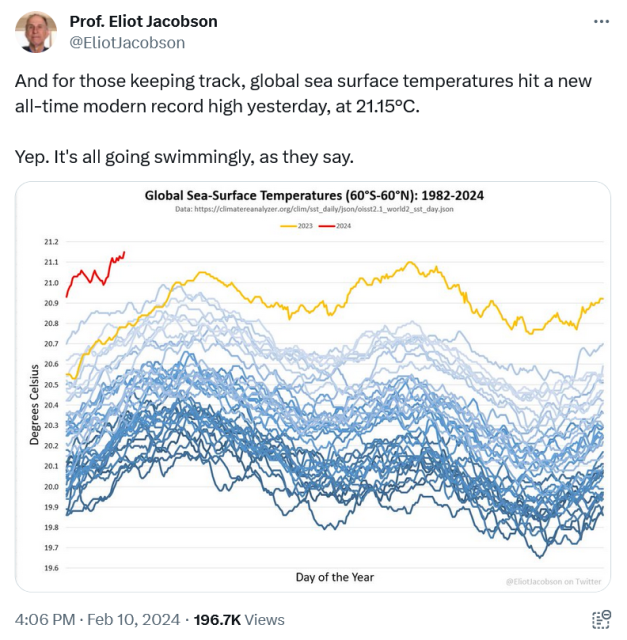Click the @EliotJacobson on Twitter watermark
627x640 pixels.
pyautogui.click(x=555, y=581)
